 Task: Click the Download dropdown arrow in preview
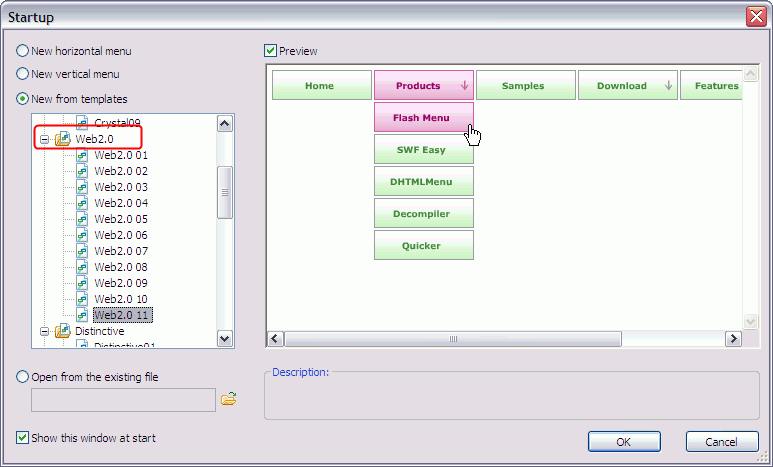coord(668,85)
